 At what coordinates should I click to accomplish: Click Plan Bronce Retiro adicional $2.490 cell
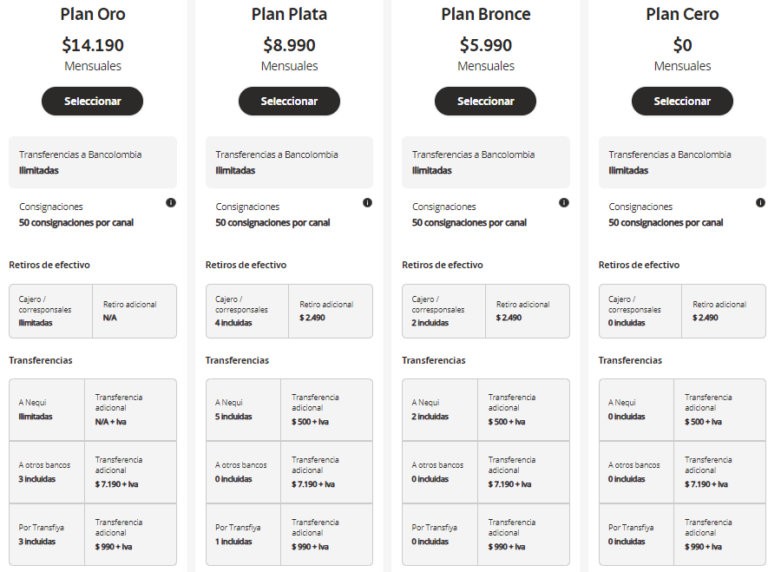527,310
